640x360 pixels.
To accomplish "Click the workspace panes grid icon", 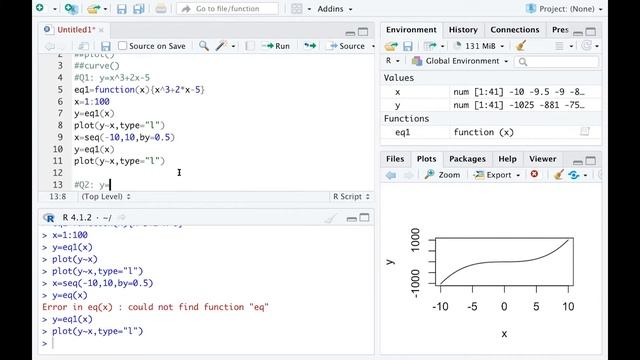I will click(x=297, y=9).
